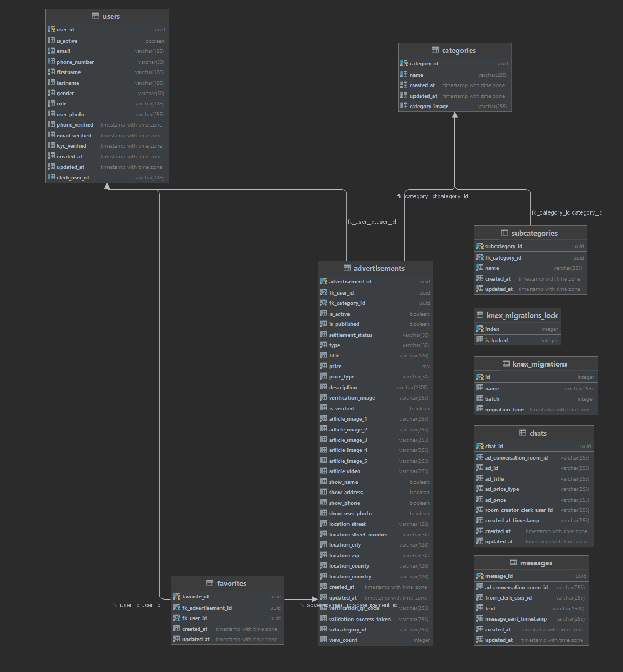Select the price row in advertisements
Viewport: 623px width, 672px height.
(375, 366)
